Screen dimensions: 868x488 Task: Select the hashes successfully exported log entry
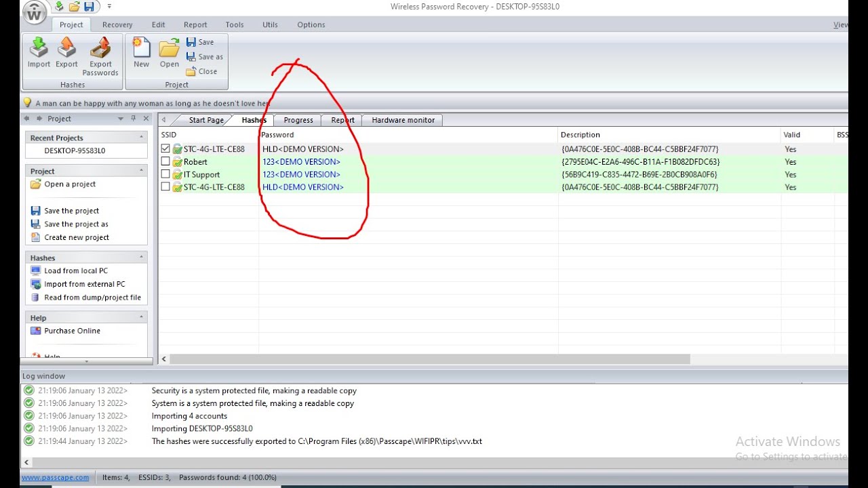click(x=317, y=441)
